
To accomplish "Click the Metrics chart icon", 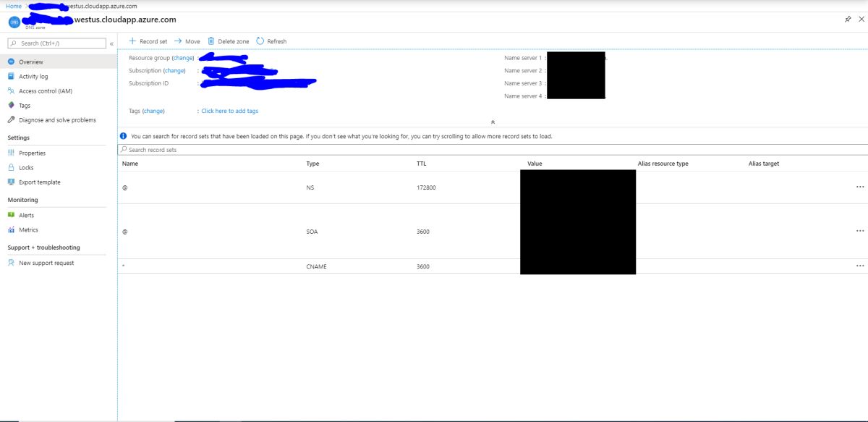I will click(x=11, y=230).
